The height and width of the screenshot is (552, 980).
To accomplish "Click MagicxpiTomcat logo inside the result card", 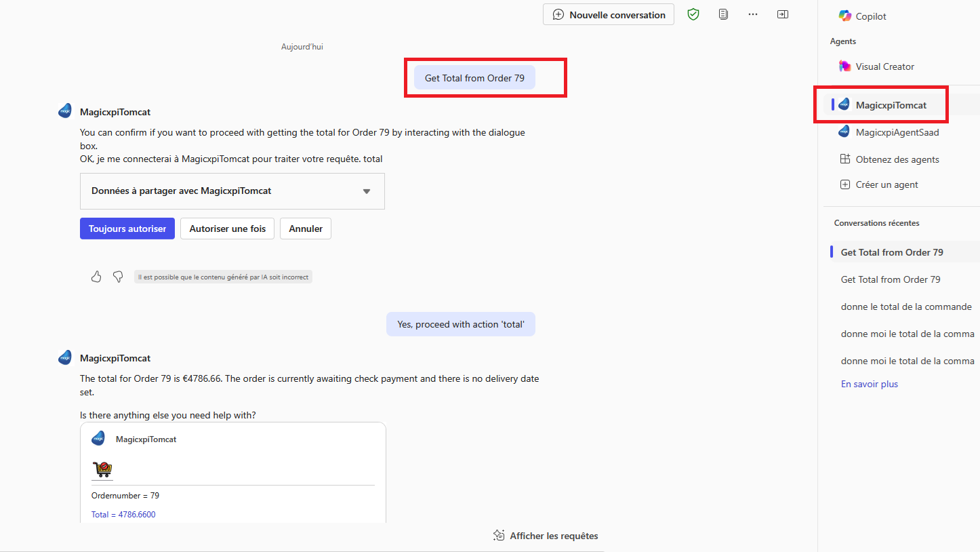I will pyautogui.click(x=98, y=438).
